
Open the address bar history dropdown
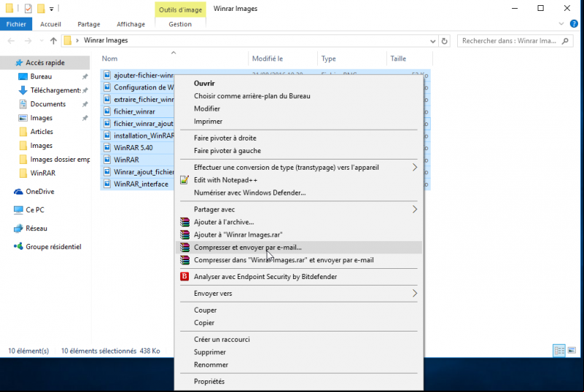coord(433,42)
